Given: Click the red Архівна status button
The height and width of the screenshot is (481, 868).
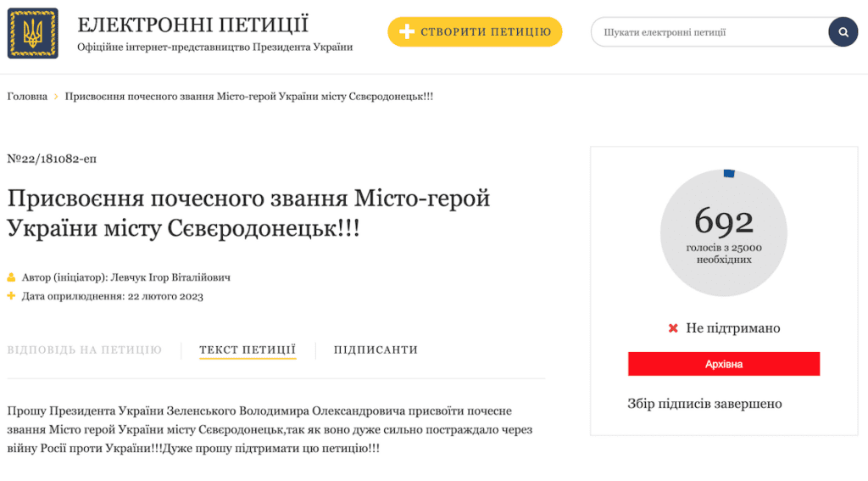Looking at the screenshot, I should pos(723,364).
